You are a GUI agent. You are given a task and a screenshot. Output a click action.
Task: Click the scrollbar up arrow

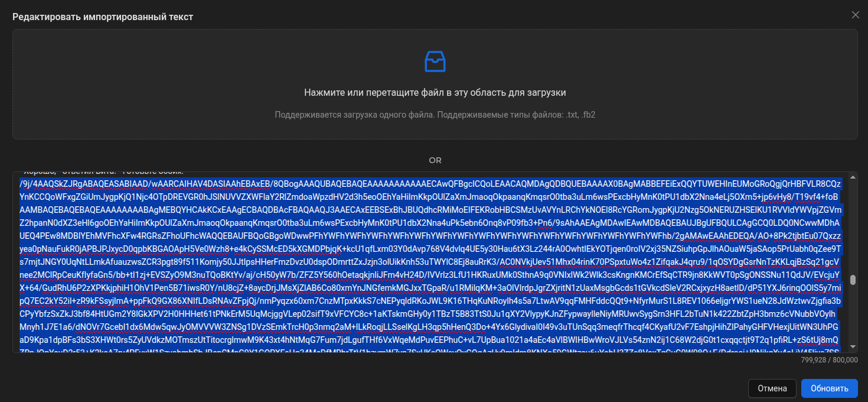click(x=853, y=176)
